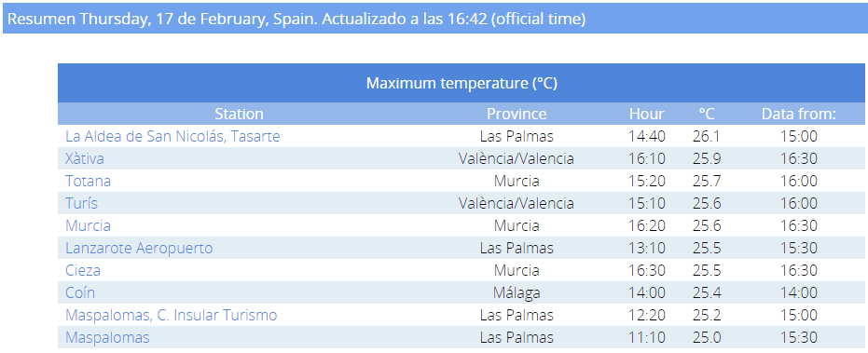868x353 pixels.
Task: Open La Aldea de San Nicolás, Tasarte station
Action: click(172, 136)
